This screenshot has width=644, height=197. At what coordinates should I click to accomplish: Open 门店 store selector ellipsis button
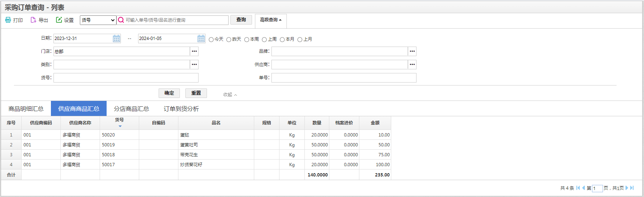pyautogui.click(x=194, y=51)
